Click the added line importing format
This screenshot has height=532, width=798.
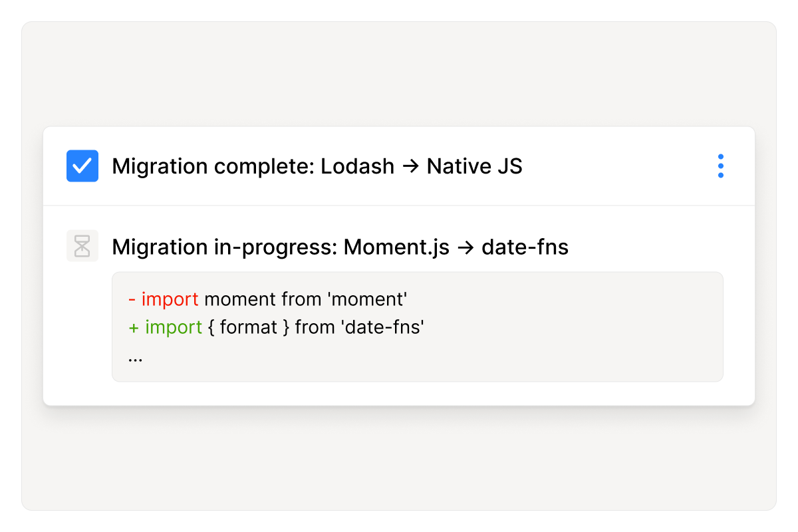[276, 327]
